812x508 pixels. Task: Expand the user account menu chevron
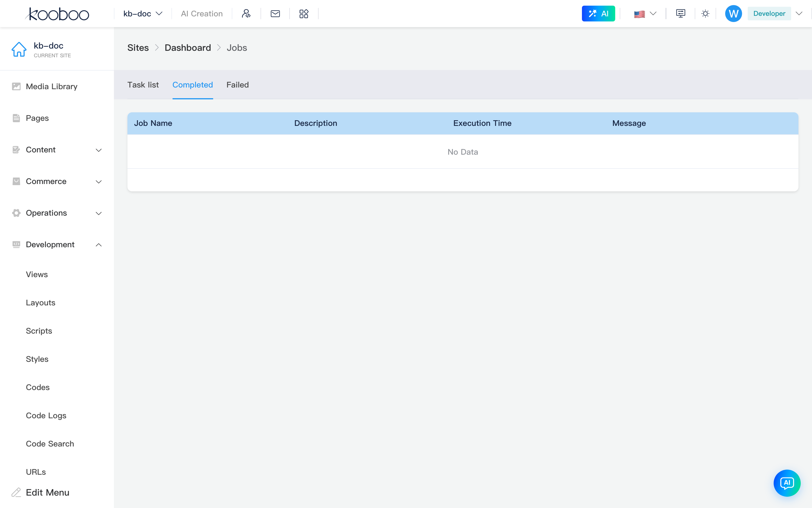pos(799,14)
